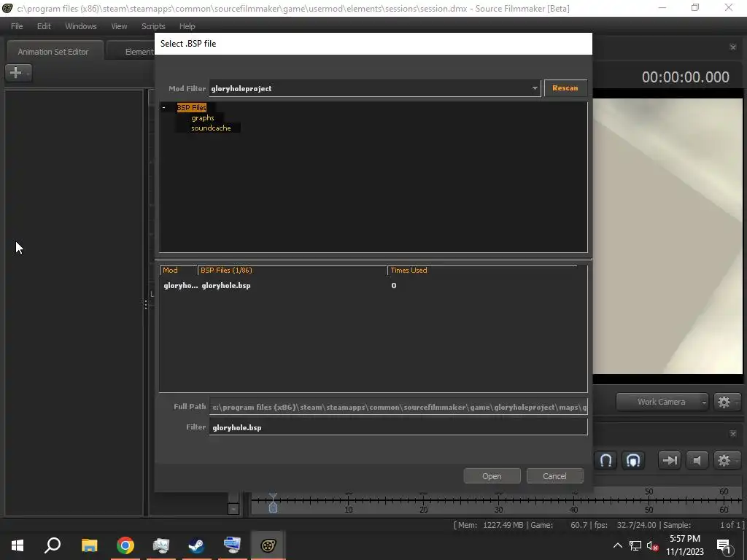
Task: Open the viewport settings gear beside Work Camera
Action: tap(726, 402)
